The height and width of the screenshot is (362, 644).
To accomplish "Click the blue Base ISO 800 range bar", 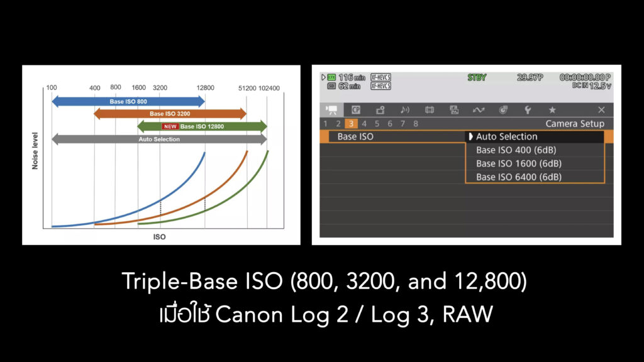I will (x=128, y=101).
